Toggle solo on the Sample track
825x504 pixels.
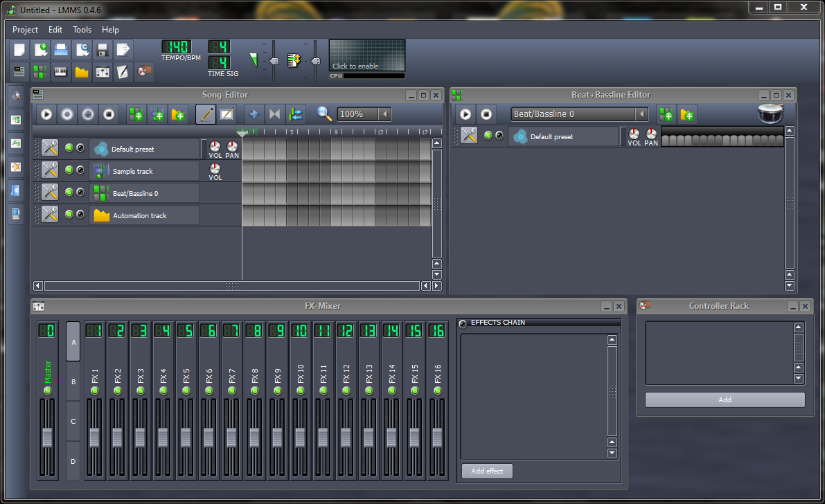(79, 170)
